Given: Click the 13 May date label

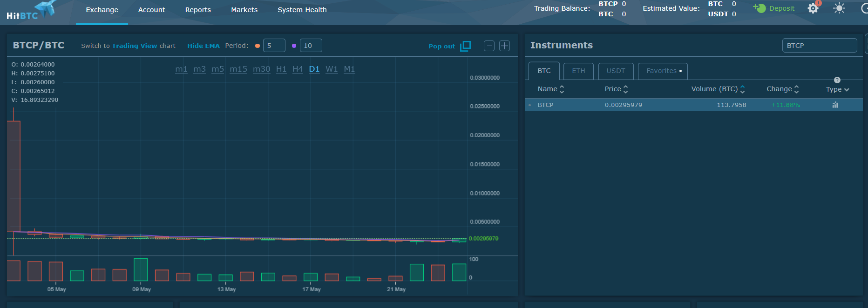Looking at the screenshot, I should 226,289.
